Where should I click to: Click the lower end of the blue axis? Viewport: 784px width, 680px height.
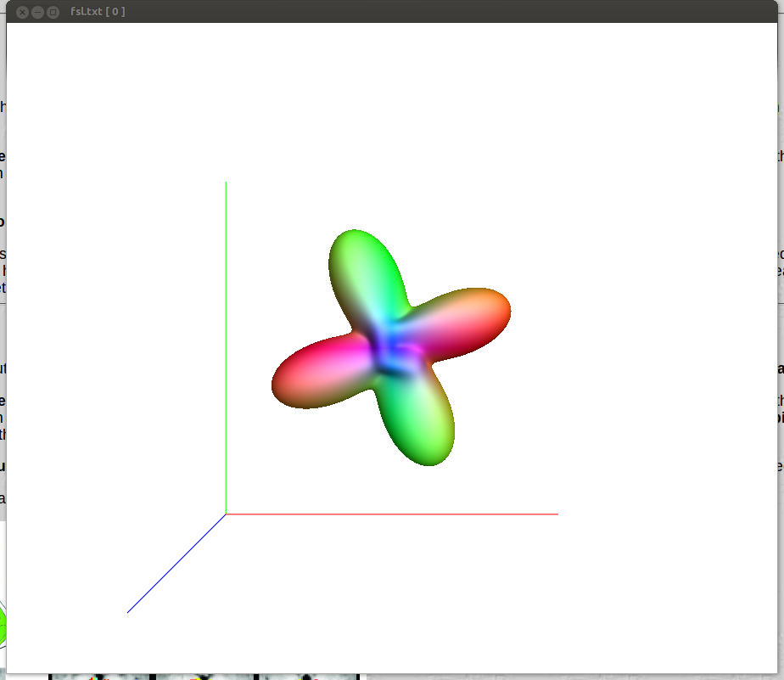[x=129, y=610]
